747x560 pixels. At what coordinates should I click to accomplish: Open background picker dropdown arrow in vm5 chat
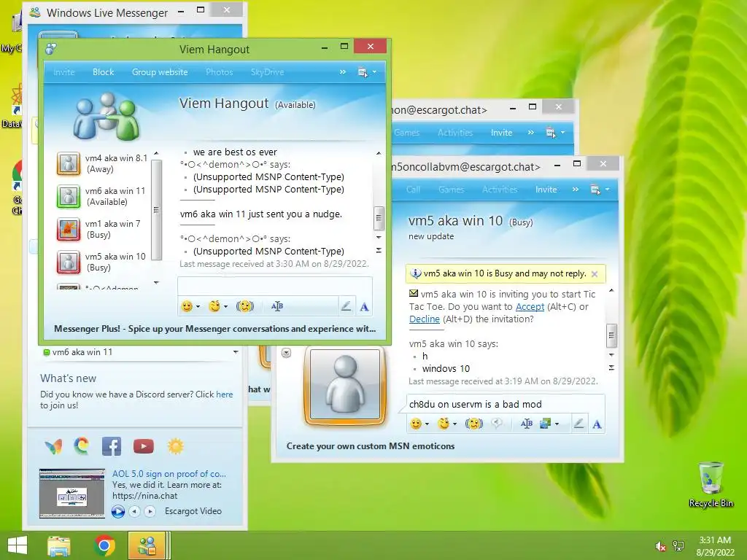[557, 424]
